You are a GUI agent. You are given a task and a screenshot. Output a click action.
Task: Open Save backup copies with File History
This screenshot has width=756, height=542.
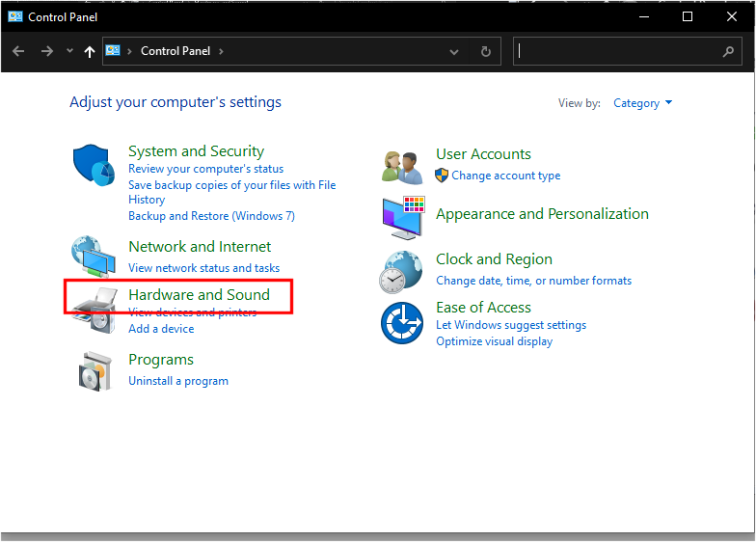231,192
